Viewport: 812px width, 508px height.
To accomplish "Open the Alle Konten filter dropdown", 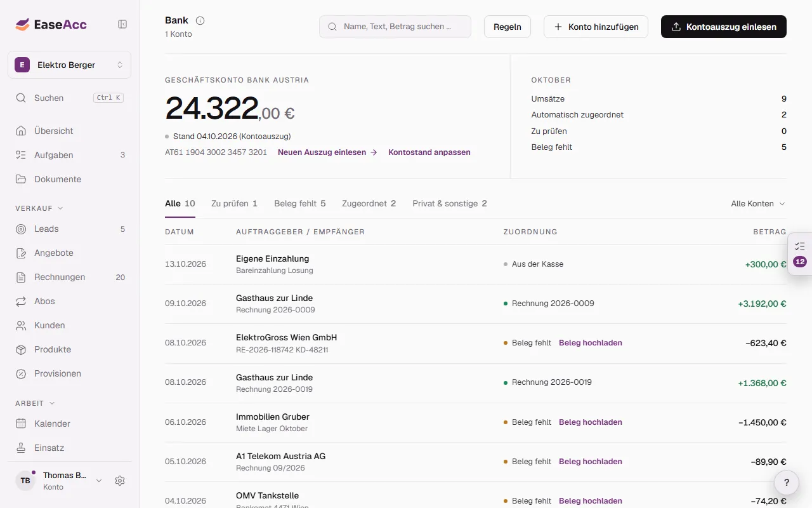I will tap(758, 204).
